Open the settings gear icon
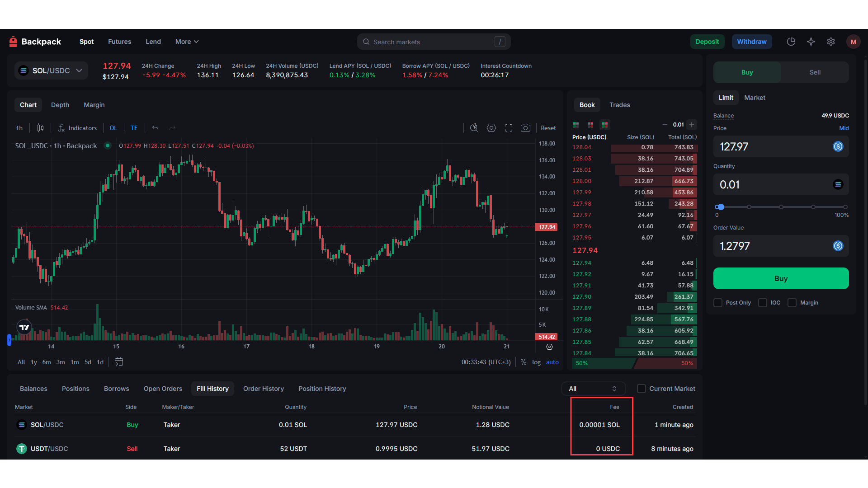Image resolution: width=868 pixels, height=488 pixels. coord(831,42)
